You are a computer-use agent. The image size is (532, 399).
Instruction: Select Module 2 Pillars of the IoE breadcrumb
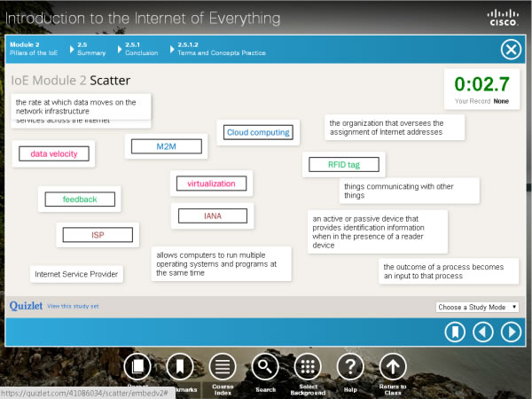pyautogui.click(x=34, y=48)
